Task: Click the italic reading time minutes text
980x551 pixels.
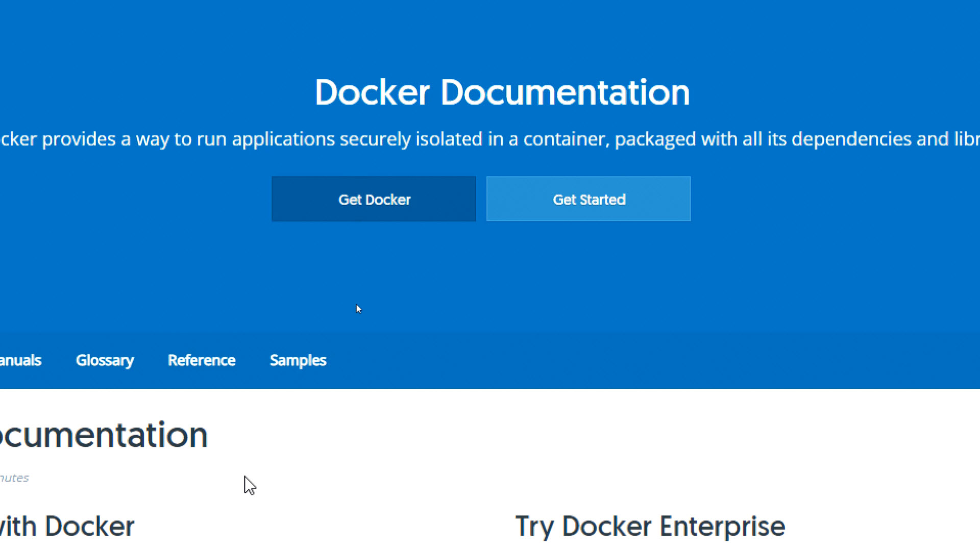Action: tap(14, 478)
